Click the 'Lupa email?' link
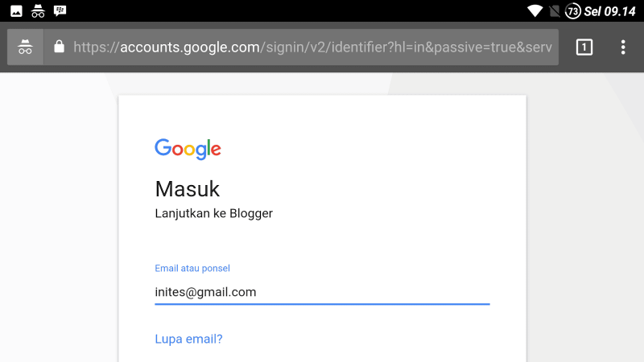This screenshot has width=644, height=362. tap(188, 339)
